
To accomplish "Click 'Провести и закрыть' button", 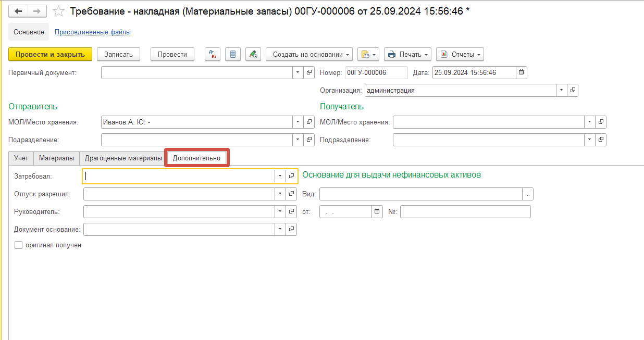I will 51,54.
